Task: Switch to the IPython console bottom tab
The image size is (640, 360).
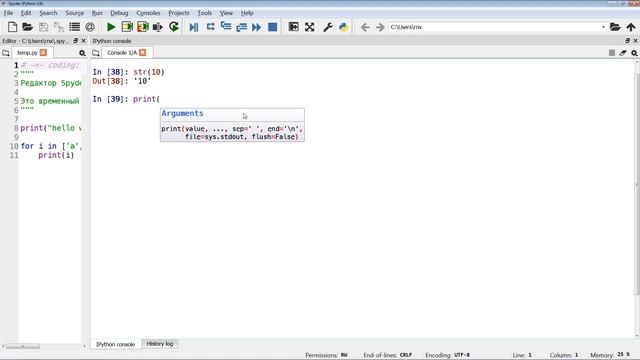Action: pyautogui.click(x=116, y=344)
